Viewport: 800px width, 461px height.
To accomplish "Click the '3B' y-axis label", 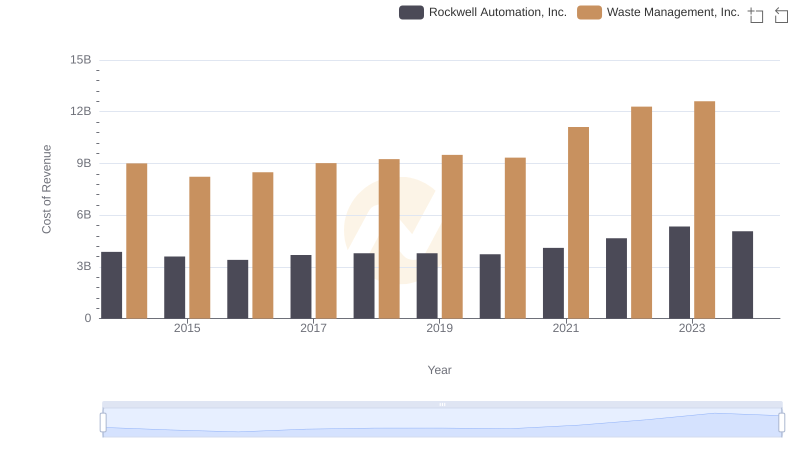I will 84,266.
